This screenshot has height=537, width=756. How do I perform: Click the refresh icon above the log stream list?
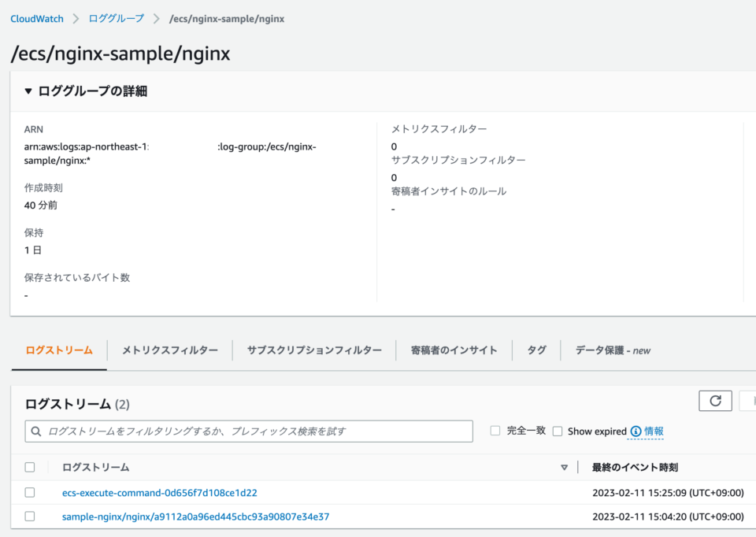[x=715, y=400]
